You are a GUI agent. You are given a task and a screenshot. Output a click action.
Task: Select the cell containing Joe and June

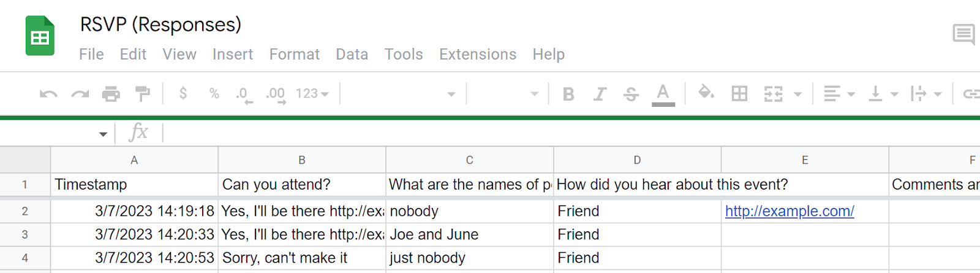[469, 234]
